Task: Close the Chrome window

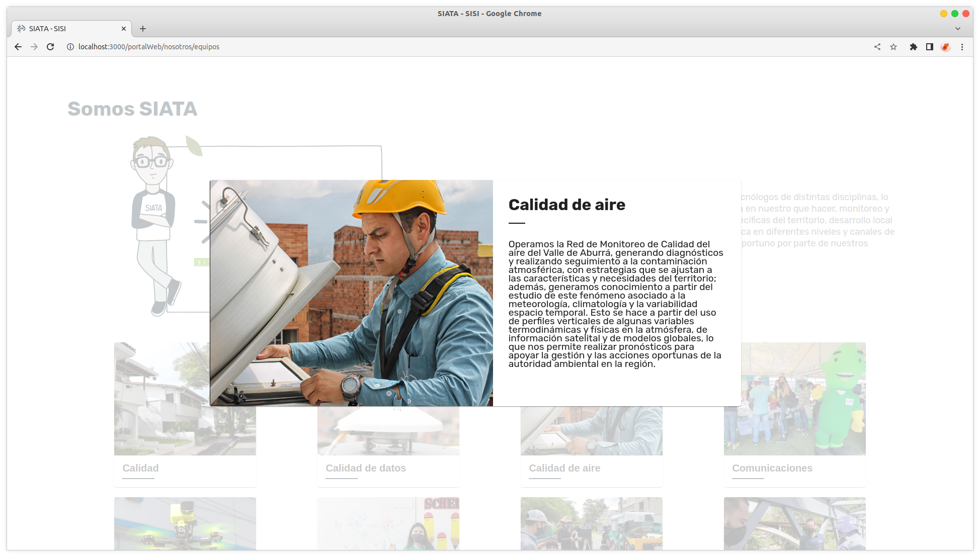Action: (x=966, y=14)
